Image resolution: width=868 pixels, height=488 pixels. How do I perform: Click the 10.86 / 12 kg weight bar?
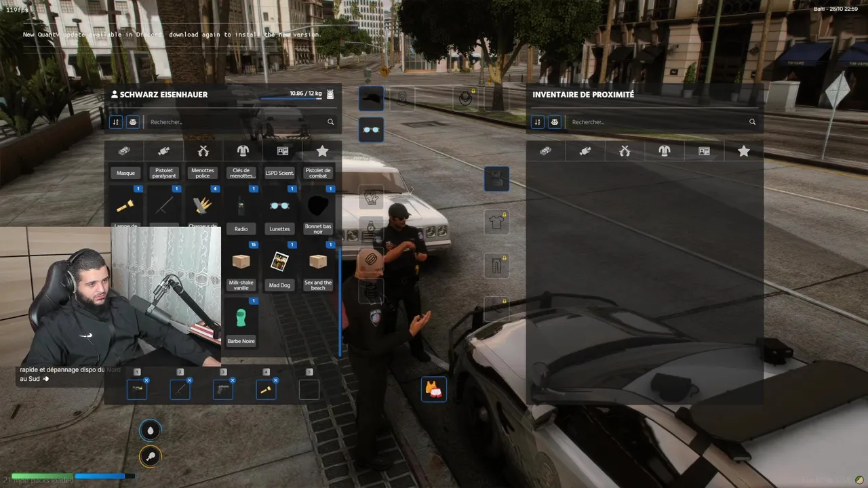tap(291, 98)
